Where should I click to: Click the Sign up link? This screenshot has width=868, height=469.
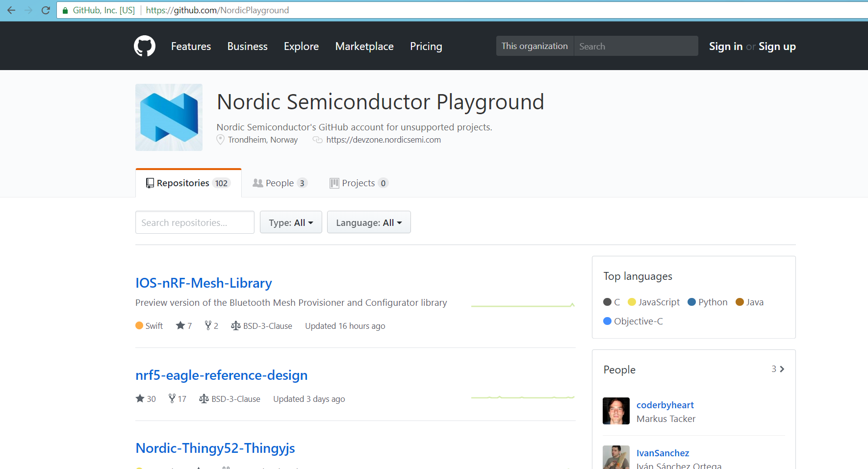pyautogui.click(x=777, y=46)
